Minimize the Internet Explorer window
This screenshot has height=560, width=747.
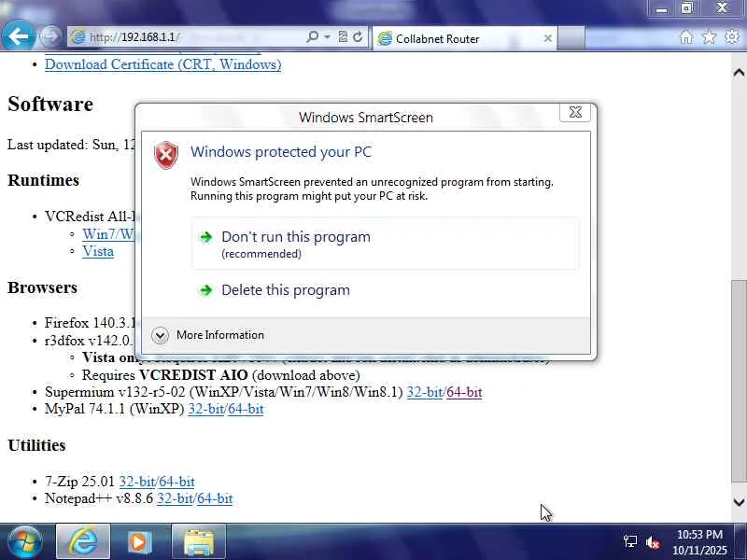click(x=661, y=8)
